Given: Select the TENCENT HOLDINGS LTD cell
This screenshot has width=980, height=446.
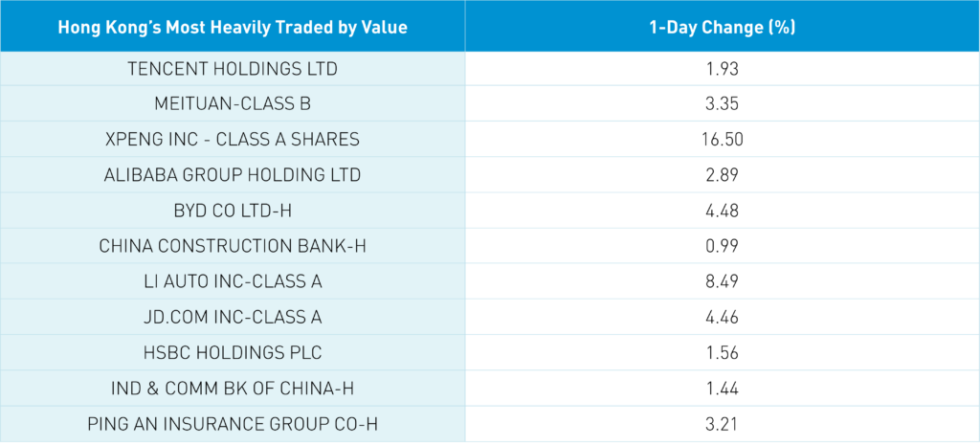Looking at the screenshot, I should pyautogui.click(x=233, y=69).
